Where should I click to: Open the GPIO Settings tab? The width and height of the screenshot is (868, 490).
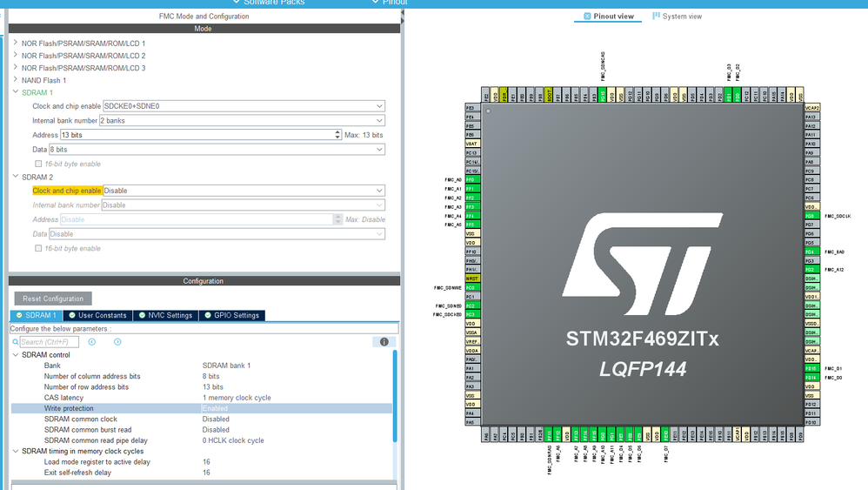tap(231, 315)
